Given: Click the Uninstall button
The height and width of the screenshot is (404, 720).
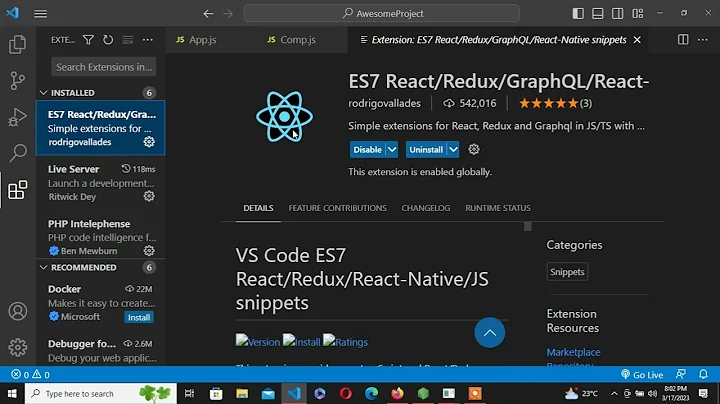Looking at the screenshot, I should click(x=426, y=150).
